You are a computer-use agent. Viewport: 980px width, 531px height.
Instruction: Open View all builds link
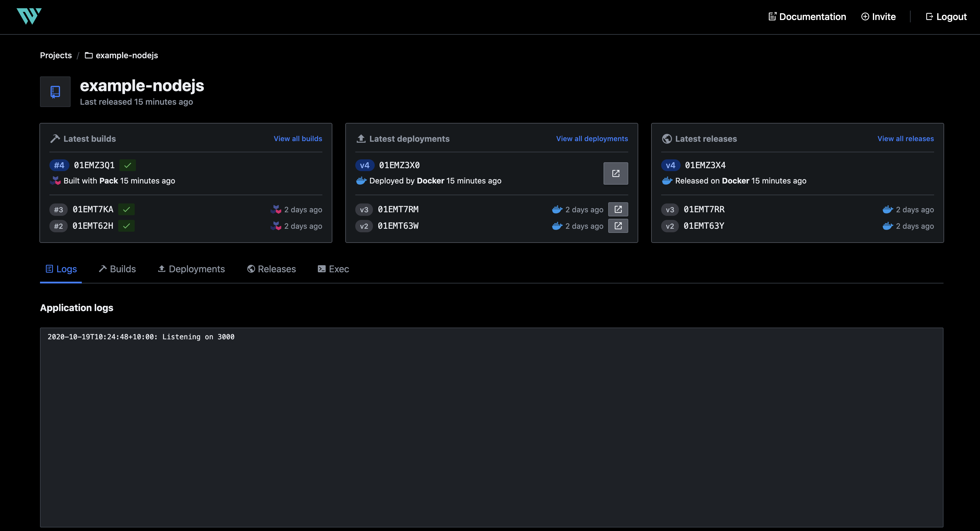(x=298, y=138)
